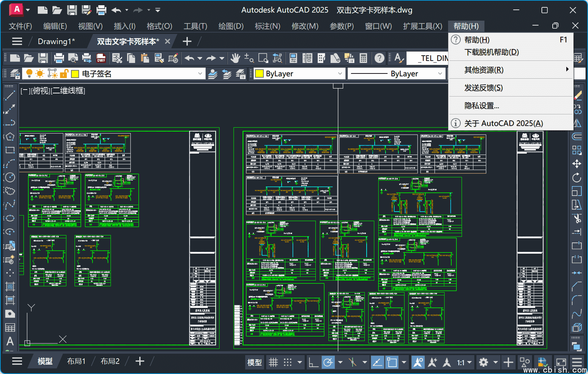
Task: Open the layer dropdown showing 电子签名
Action: click(200, 74)
